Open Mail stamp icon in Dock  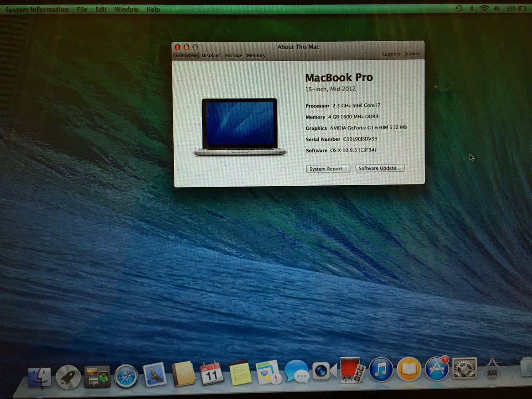click(154, 375)
